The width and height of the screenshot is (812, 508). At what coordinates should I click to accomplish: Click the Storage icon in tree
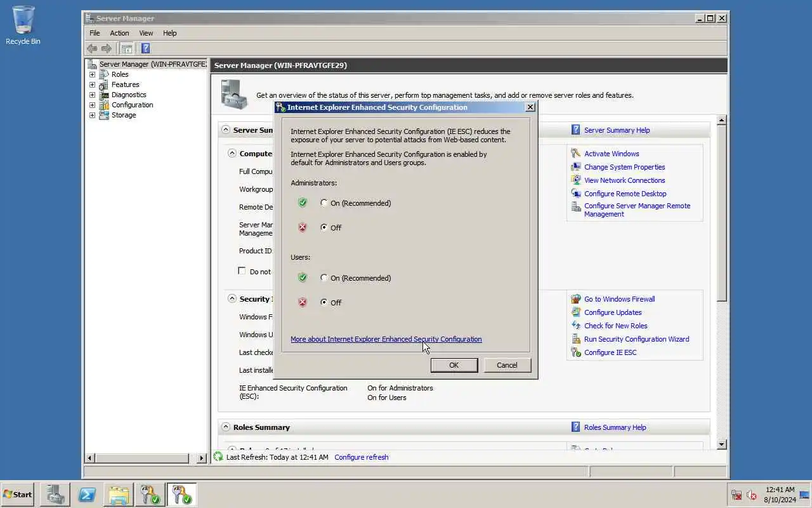(x=104, y=115)
